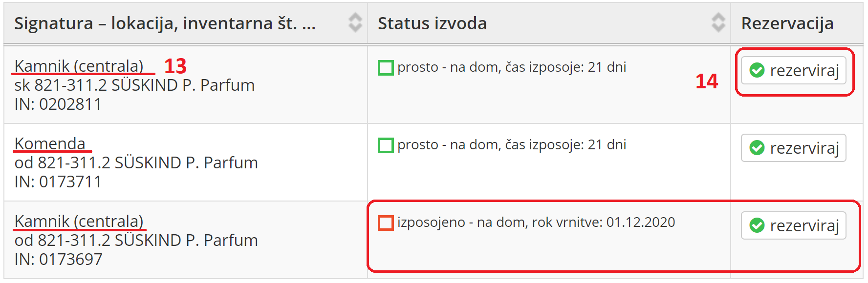Sort by Signatura lokacija column arrows
Viewport: 868px width, 283px height.
coord(355,22)
